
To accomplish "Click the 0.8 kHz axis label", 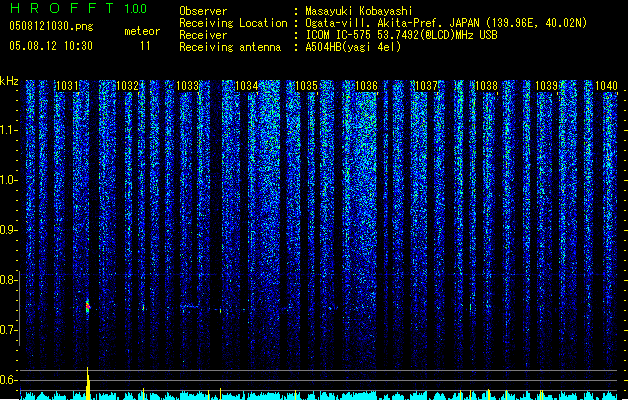I will point(9,280).
